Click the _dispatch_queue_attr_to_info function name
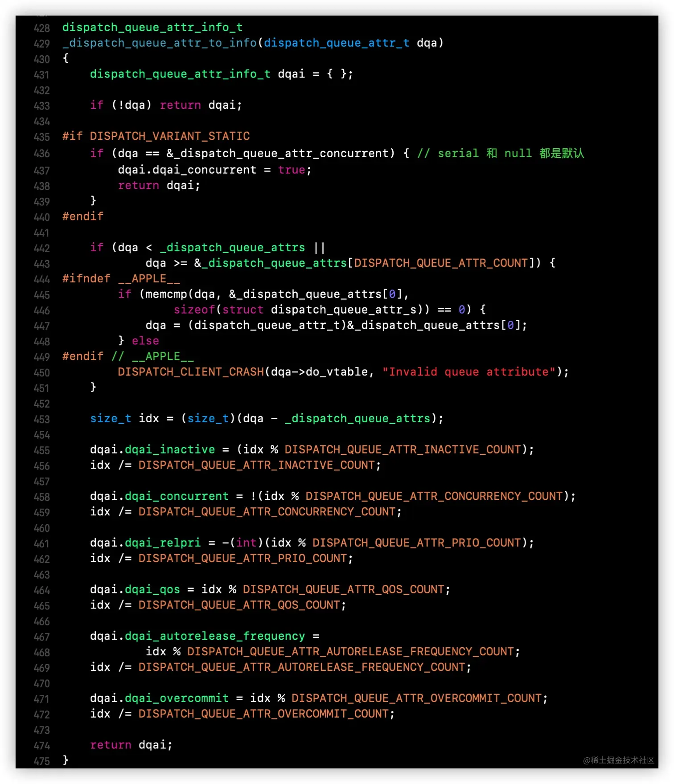 [160, 43]
